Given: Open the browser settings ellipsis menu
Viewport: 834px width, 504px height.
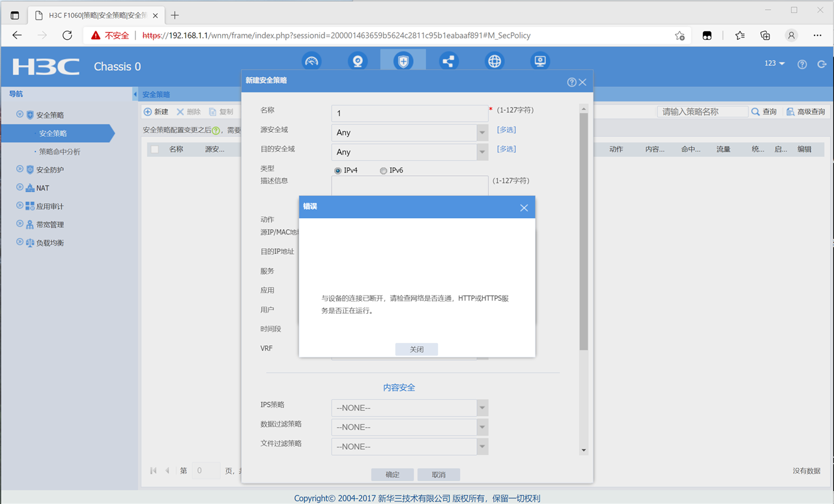Looking at the screenshot, I should click(818, 36).
